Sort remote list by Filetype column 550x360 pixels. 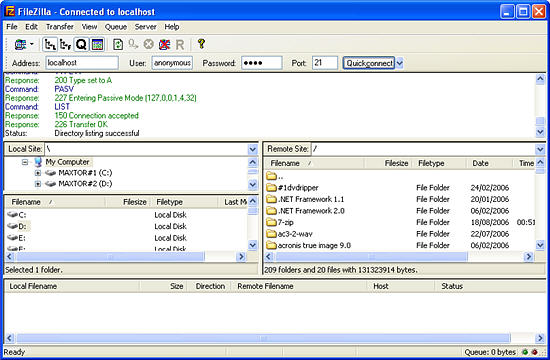pos(440,164)
